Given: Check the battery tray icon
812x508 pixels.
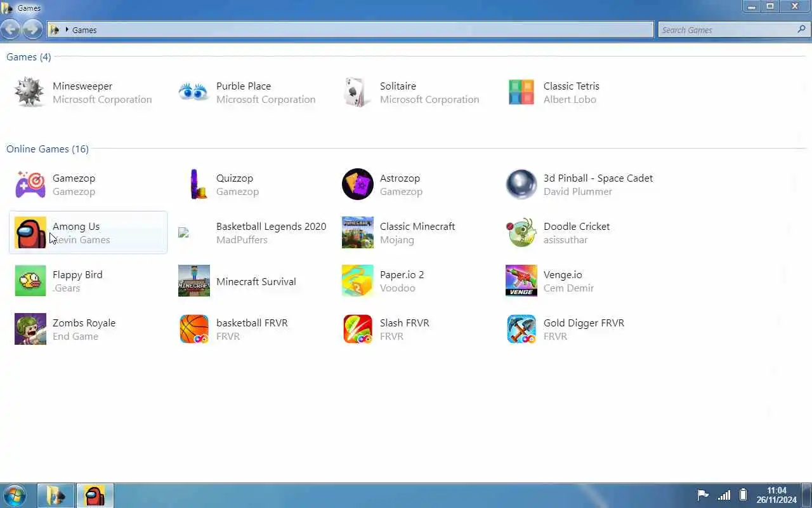Looking at the screenshot, I should [743, 495].
